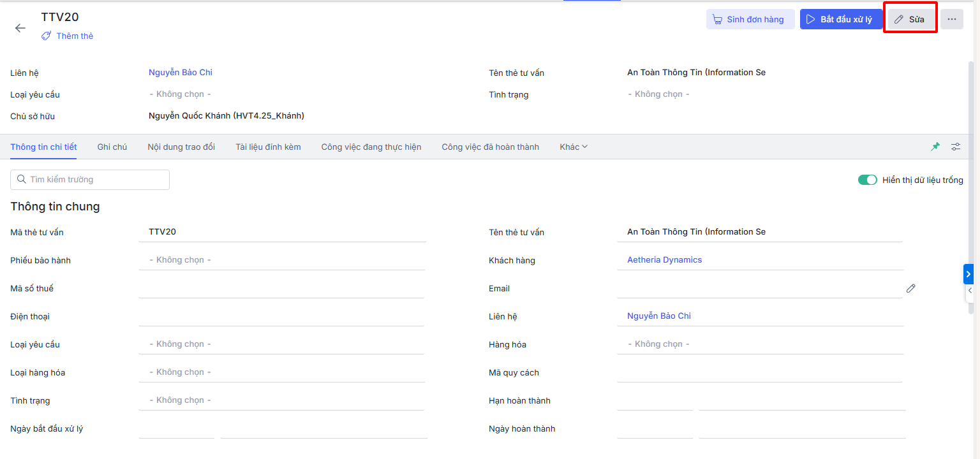Open the Aetheria Dynamics customer link
980x459 pixels.
pyautogui.click(x=664, y=260)
